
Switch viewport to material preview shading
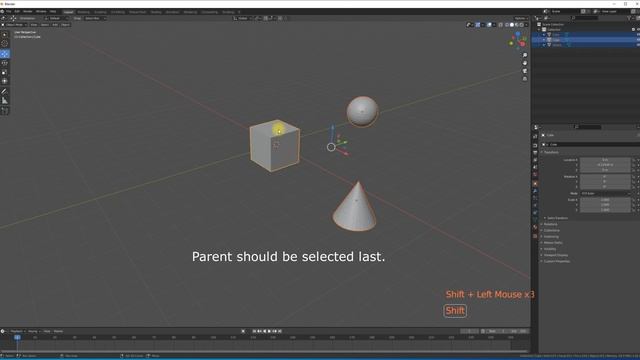coord(517,25)
